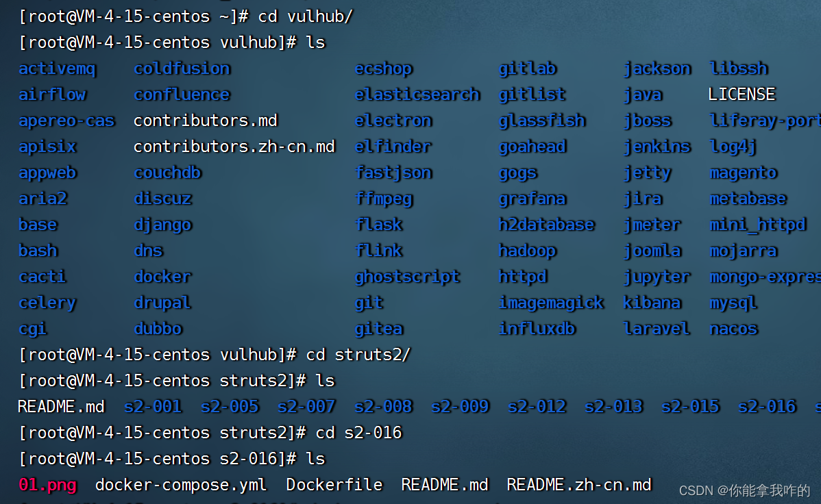Select the 'ghostscript' directory name
Screen dimensions: 821x504
(407, 277)
